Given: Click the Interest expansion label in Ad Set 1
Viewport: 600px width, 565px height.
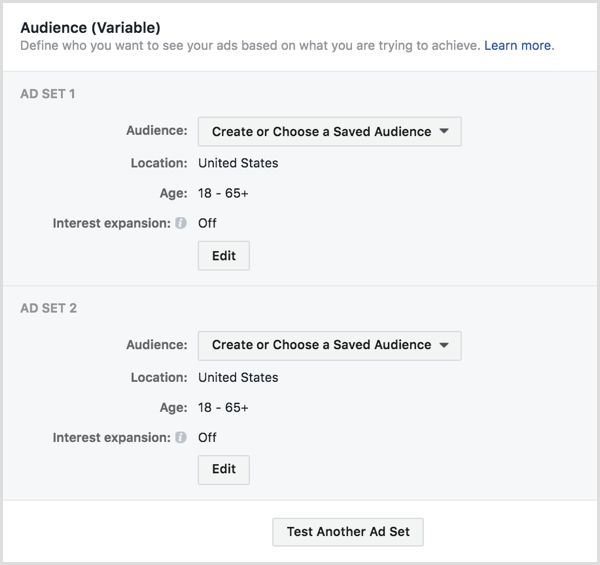Looking at the screenshot, I should [112, 223].
